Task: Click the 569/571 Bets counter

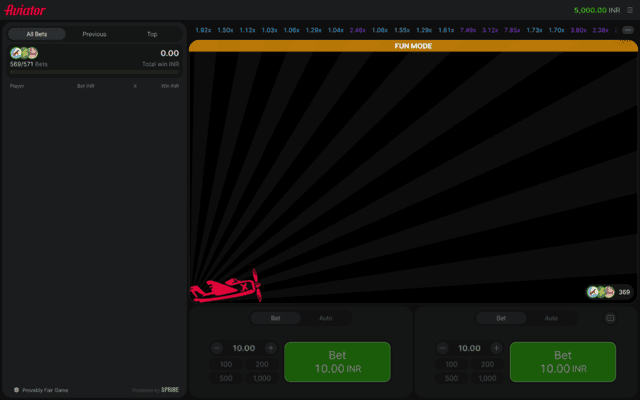Action: tap(29, 64)
